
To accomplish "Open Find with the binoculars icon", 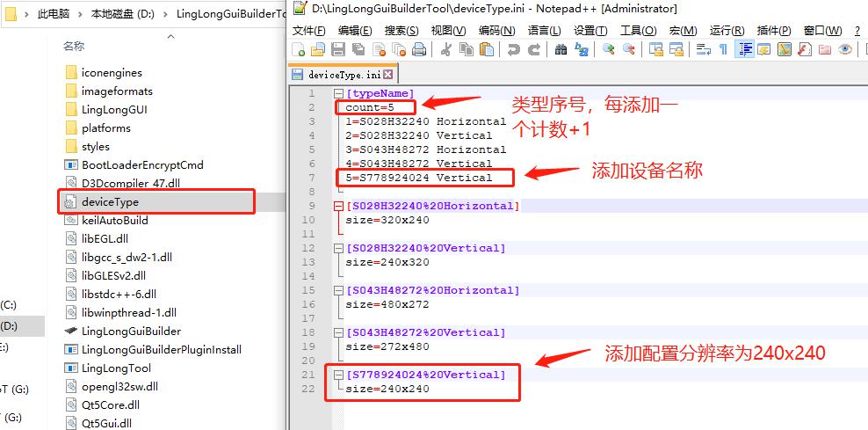I will [x=561, y=50].
